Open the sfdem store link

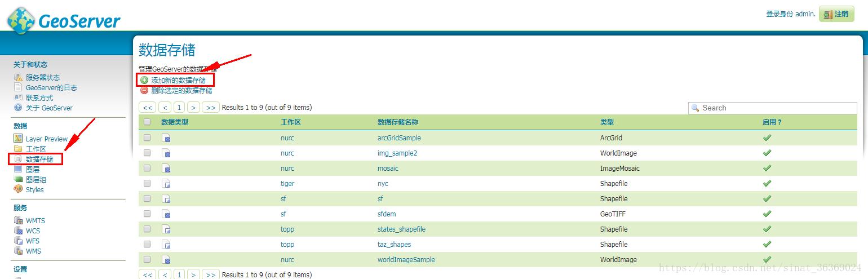tap(387, 214)
